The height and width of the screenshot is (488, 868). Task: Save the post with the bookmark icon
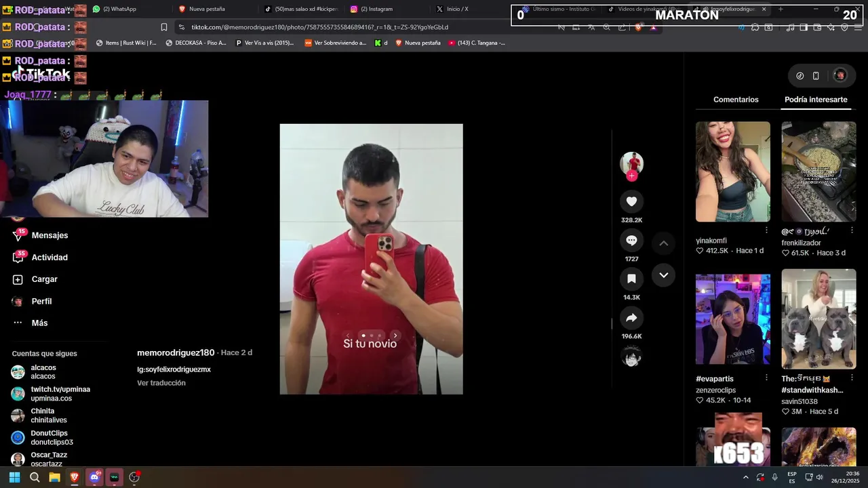point(631,279)
